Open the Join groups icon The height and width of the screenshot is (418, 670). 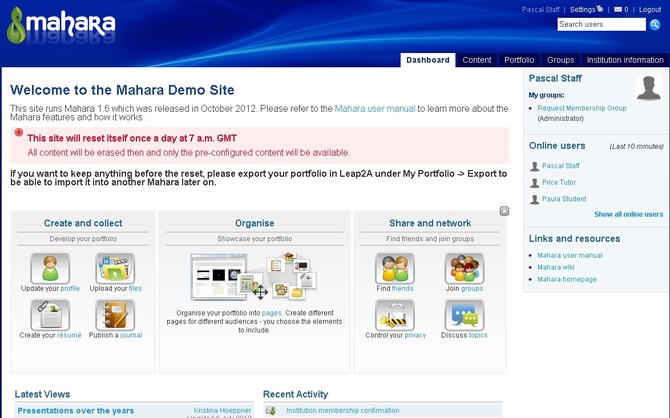[x=464, y=268]
